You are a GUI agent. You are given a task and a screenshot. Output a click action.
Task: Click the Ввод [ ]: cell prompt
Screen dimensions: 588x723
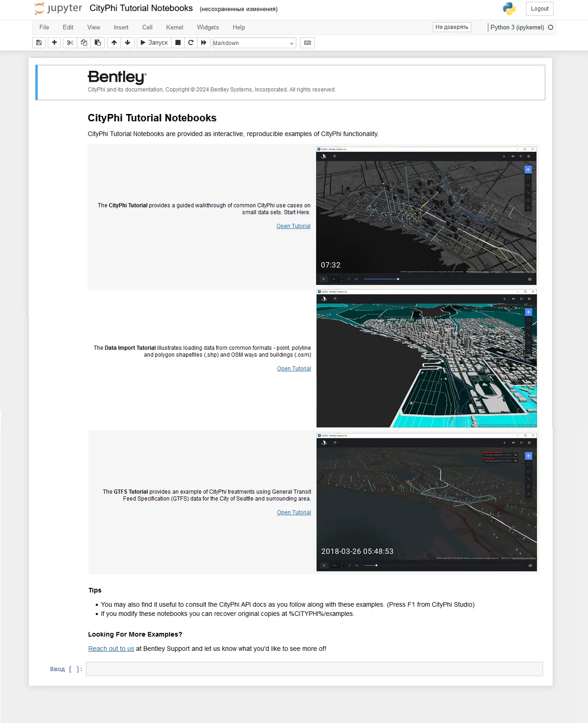[x=66, y=669]
